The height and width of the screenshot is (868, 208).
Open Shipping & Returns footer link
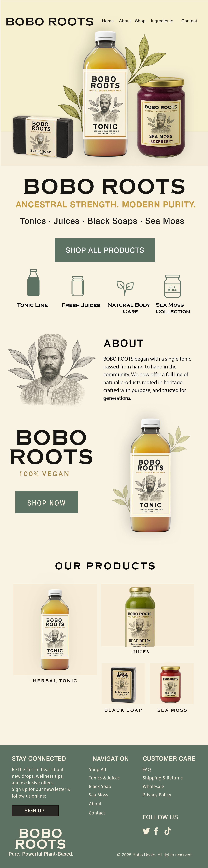pos(162,778)
